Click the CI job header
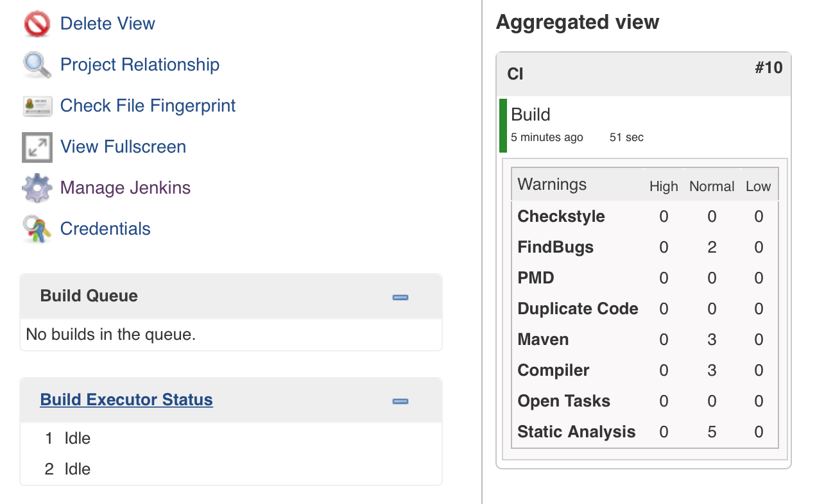Image resolution: width=833 pixels, height=504 pixels. pos(515,74)
